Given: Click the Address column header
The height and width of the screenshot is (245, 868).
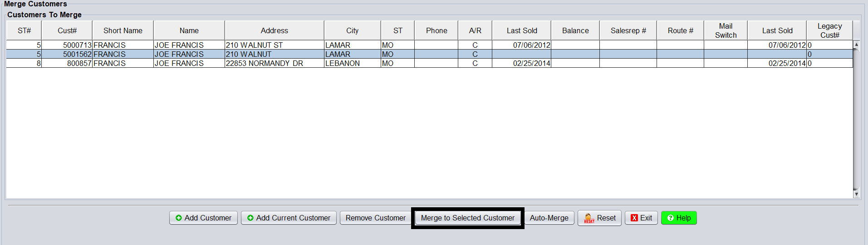Looking at the screenshot, I should 274,30.
